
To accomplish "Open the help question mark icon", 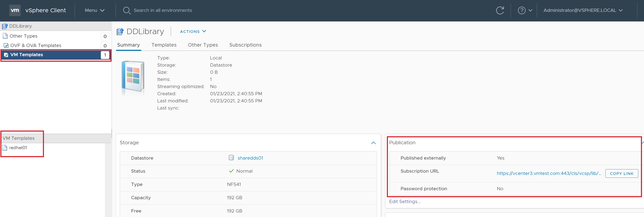I will (x=522, y=10).
